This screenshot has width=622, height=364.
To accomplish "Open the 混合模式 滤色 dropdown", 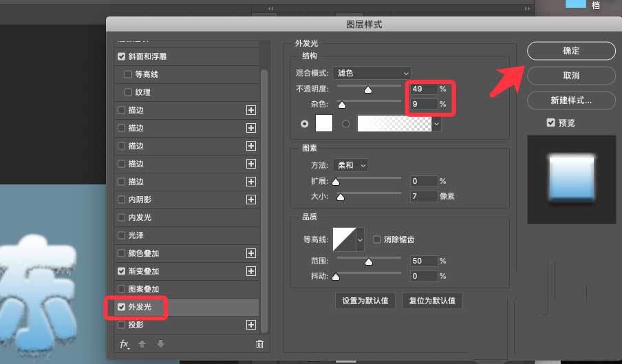I will (372, 73).
